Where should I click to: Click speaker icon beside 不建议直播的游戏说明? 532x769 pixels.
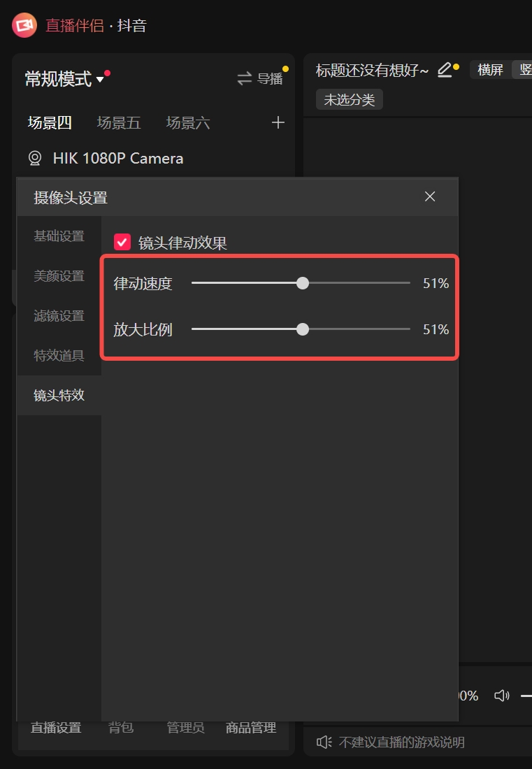click(x=324, y=742)
